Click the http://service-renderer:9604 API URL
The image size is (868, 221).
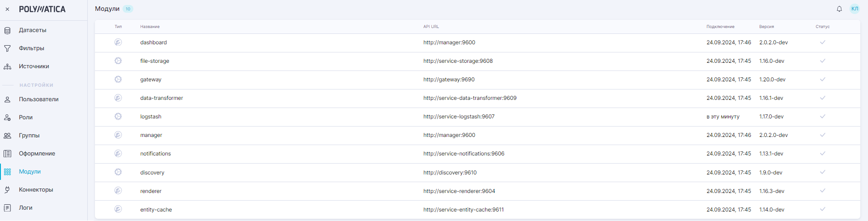tap(459, 191)
